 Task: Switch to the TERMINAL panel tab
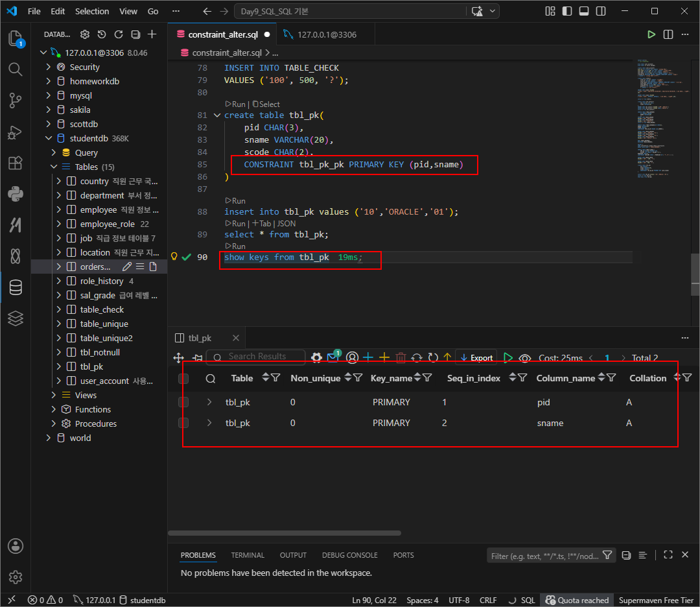coord(248,555)
